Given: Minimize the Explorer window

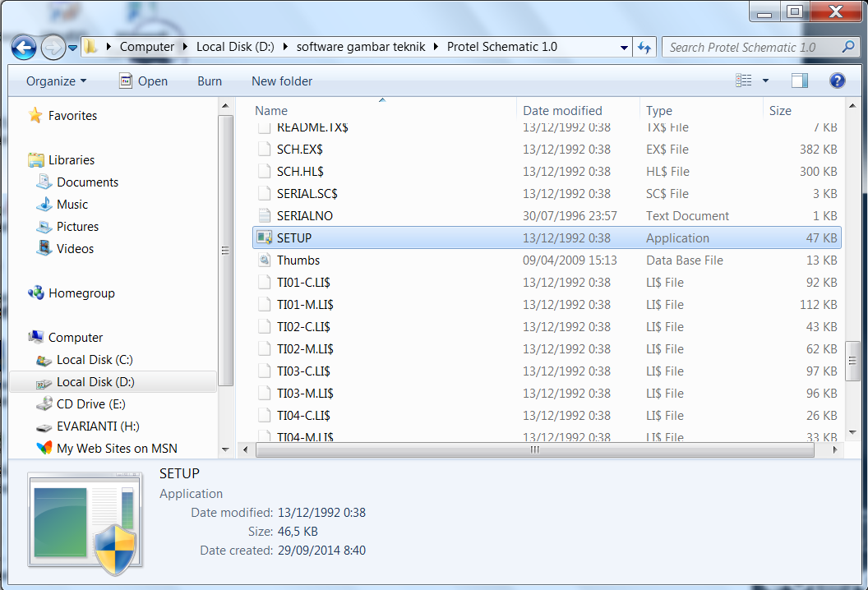Looking at the screenshot, I should [764, 12].
